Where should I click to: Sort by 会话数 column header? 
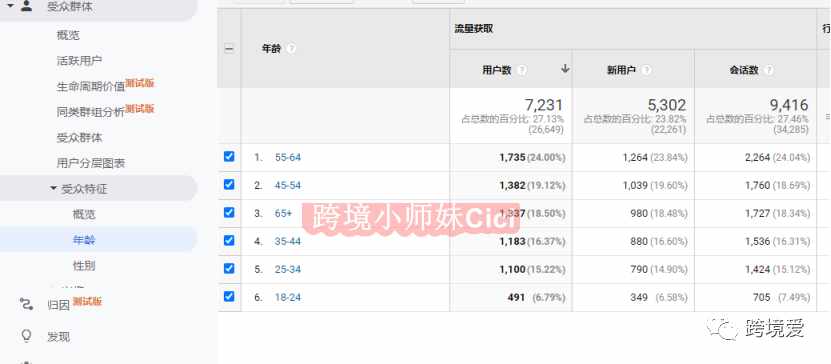[x=744, y=70]
